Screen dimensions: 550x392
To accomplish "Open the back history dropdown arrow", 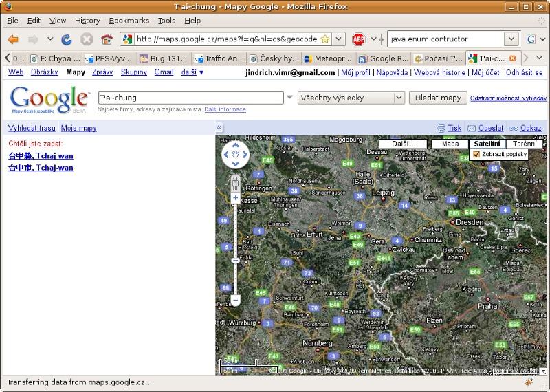I will coord(50,39).
